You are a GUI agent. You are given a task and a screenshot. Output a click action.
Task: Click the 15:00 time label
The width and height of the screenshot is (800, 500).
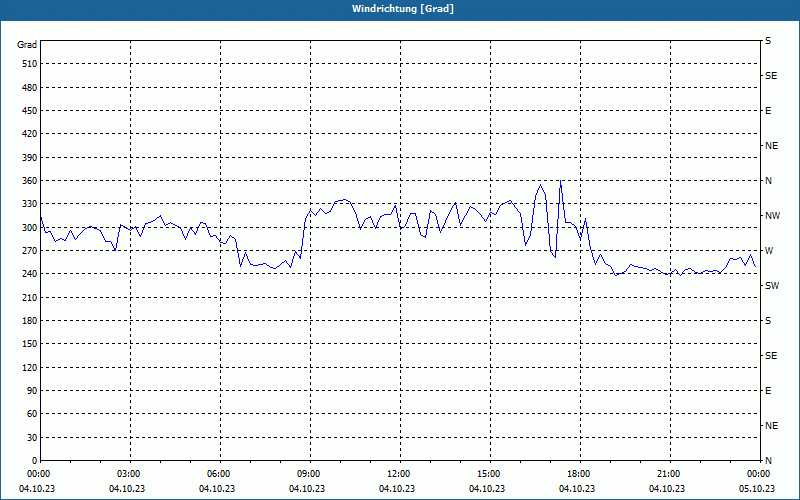tap(488, 474)
